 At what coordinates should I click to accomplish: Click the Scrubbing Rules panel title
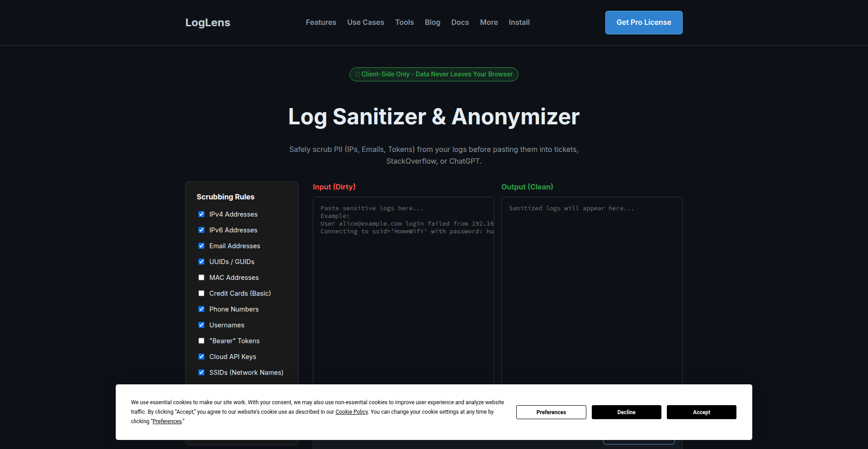click(x=226, y=197)
